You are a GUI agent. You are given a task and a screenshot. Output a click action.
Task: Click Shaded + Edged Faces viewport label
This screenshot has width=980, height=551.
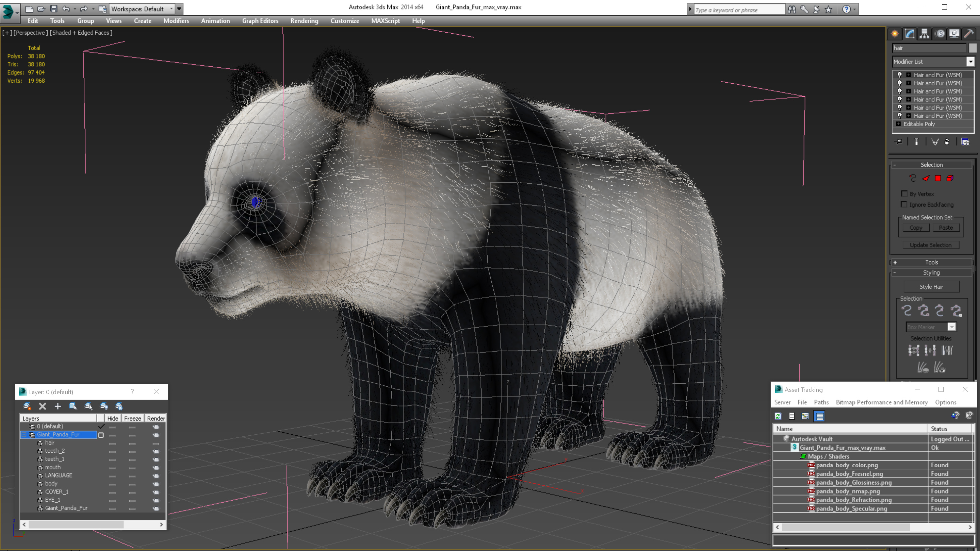click(81, 33)
